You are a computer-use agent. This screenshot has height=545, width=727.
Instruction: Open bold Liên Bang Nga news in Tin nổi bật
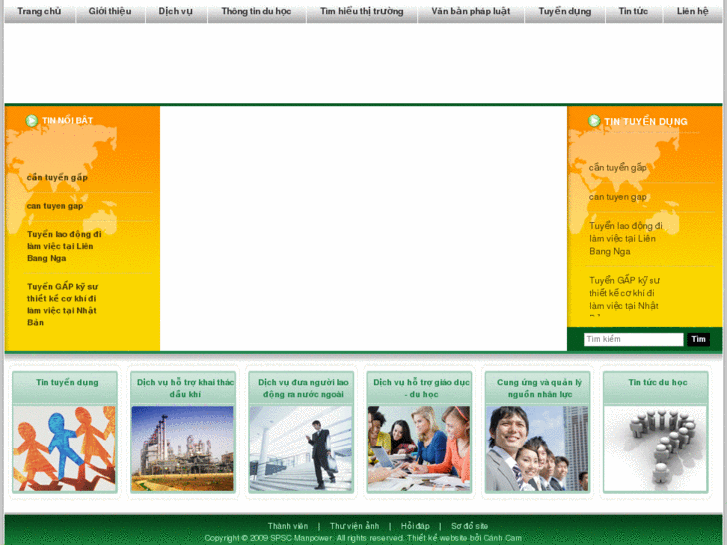pyautogui.click(x=64, y=246)
